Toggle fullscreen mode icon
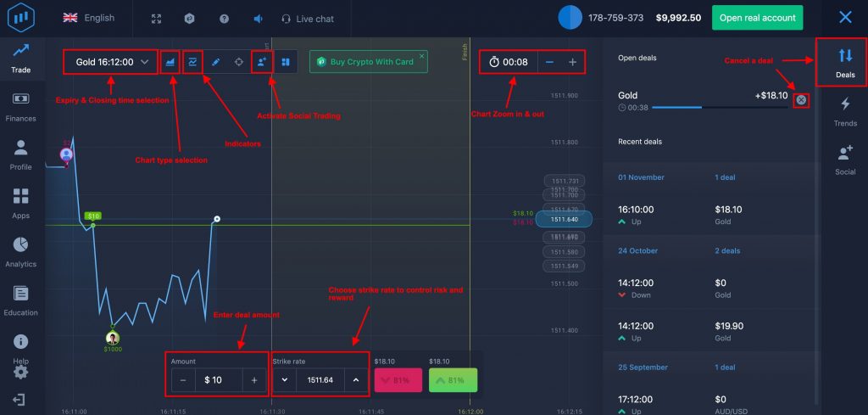 tap(157, 19)
